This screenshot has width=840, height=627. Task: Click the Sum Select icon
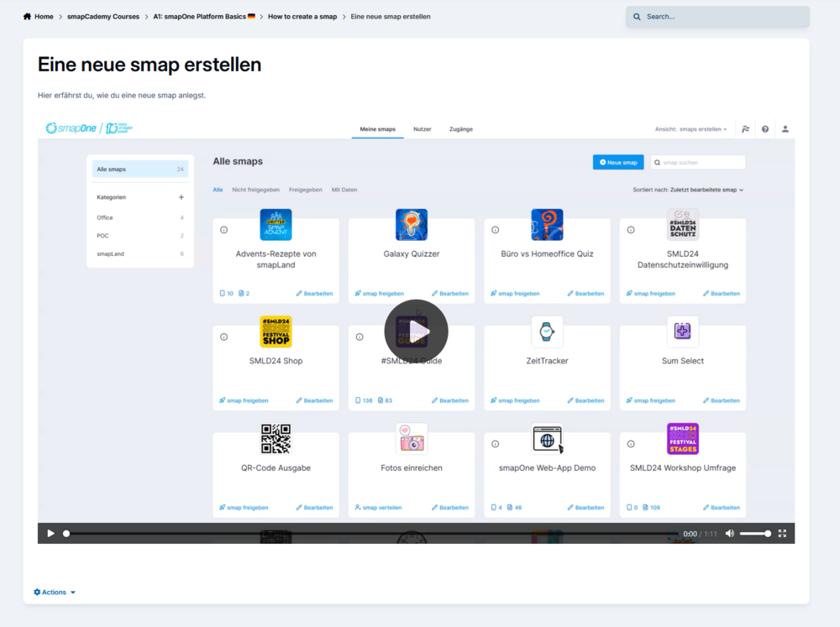(682, 332)
